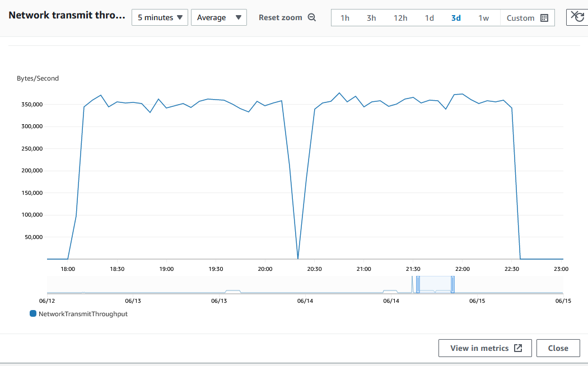The image size is (588, 366).
Task: Click the calendar icon beside Custom
Action: point(544,18)
